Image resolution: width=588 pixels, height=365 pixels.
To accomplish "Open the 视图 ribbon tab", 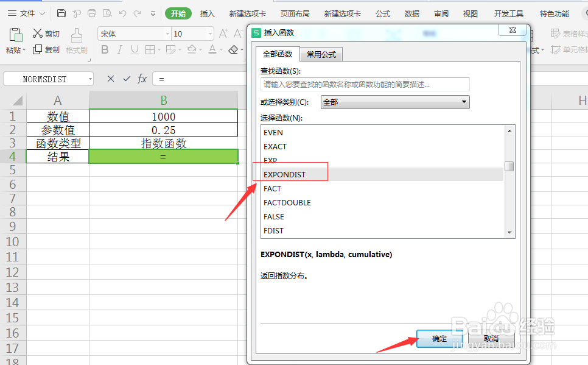I will pos(471,14).
